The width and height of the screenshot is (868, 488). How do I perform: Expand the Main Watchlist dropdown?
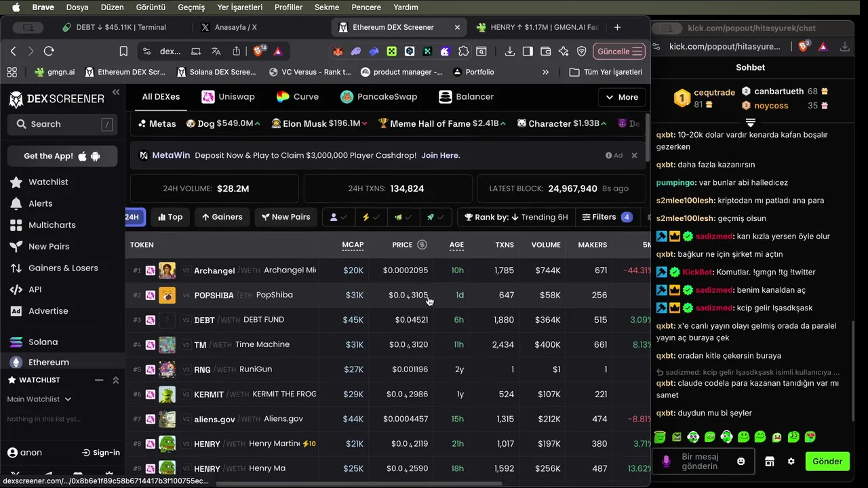pyautogui.click(x=39, y=399)
